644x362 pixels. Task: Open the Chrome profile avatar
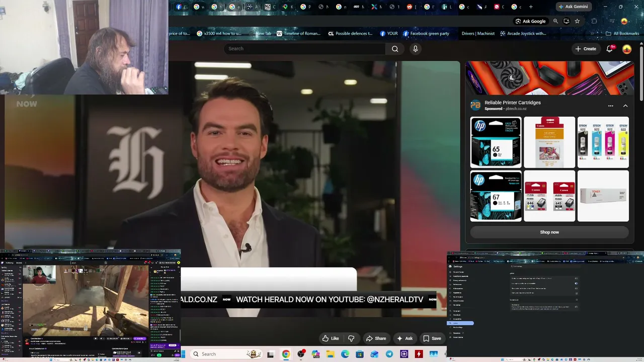(x=624, y=21)
